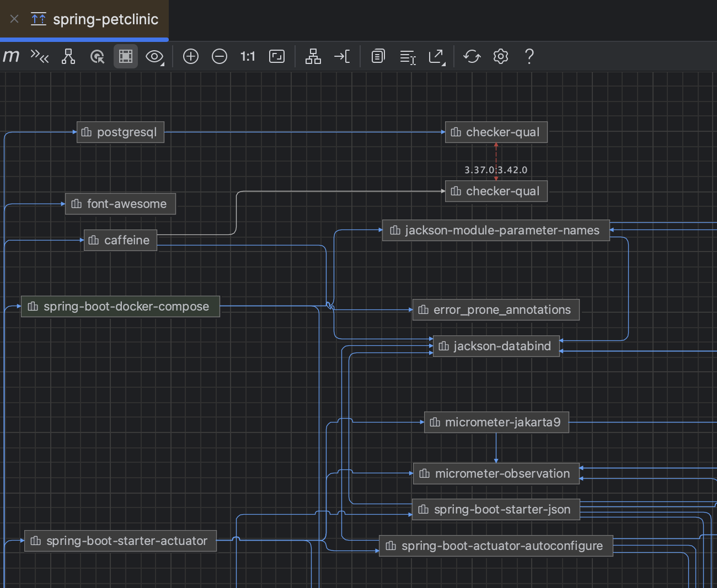Open the diagram settings gear
The image size is (717, 588).
[x=501, y=56]
